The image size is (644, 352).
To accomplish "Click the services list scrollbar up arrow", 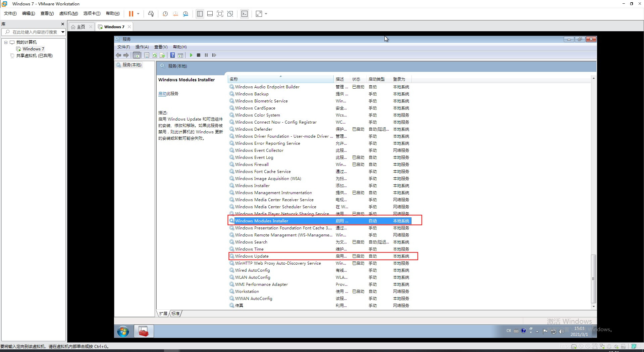I will 594,78.
